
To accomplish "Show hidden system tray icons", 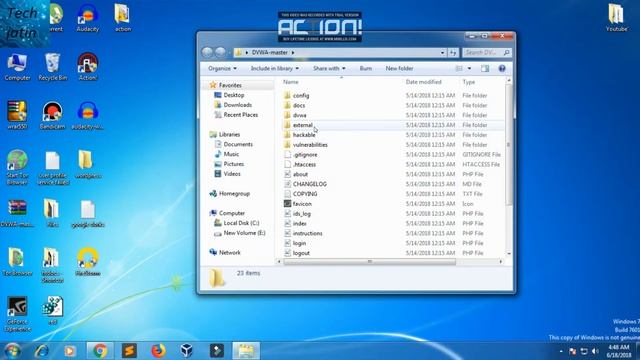I will click(x=561, y=351).
